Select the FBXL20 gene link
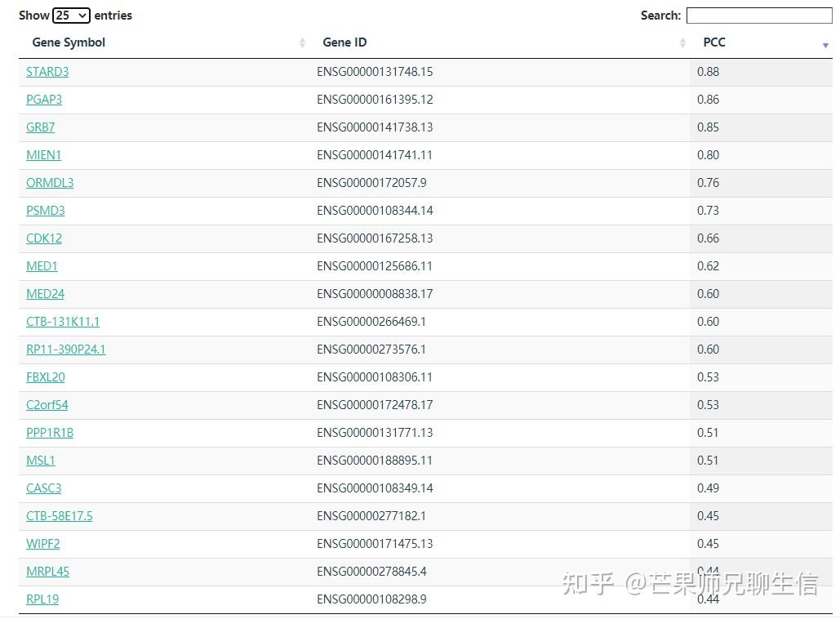Image resolution: width=840 pixels, height=619 pixels. tap(46, 377)
